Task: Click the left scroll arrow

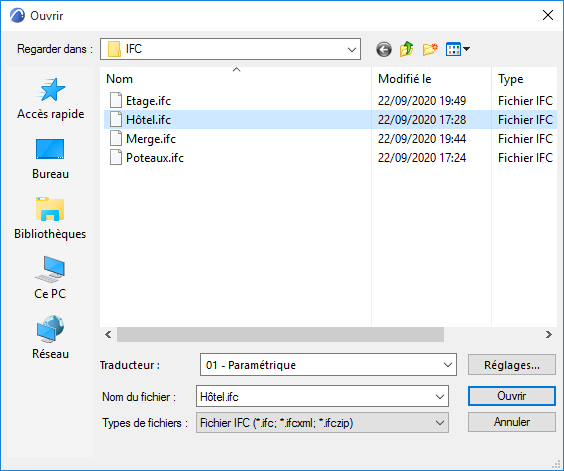Action: tap(108, 335)
